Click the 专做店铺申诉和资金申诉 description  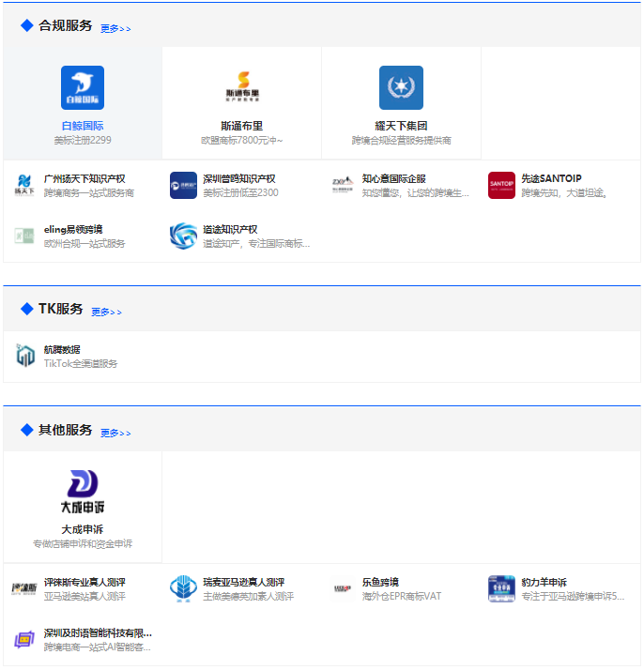pyautogui.click(x=83, y=544)
